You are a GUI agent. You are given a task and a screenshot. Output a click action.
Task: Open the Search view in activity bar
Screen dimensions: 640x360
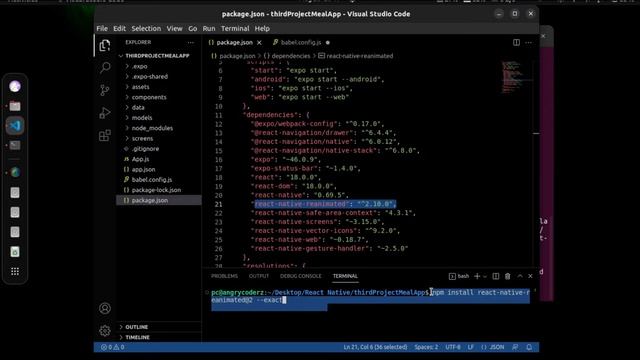104,67
